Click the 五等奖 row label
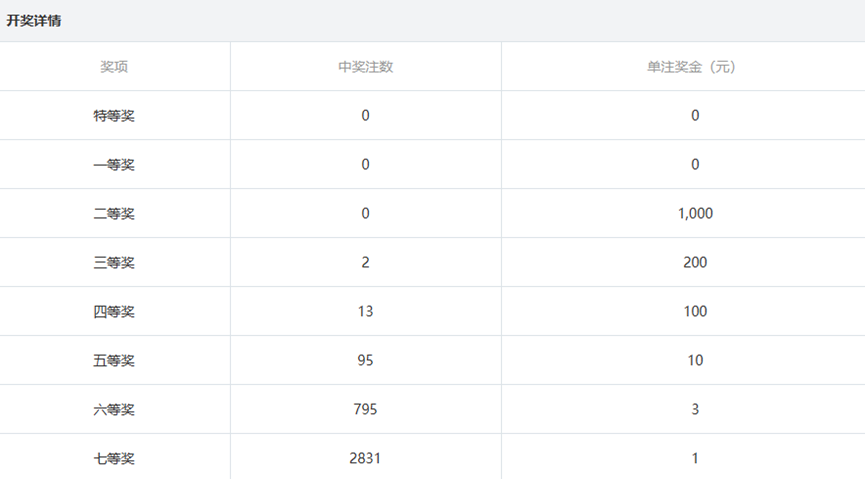This screenshot has width=865, height=479. [114, 361]
